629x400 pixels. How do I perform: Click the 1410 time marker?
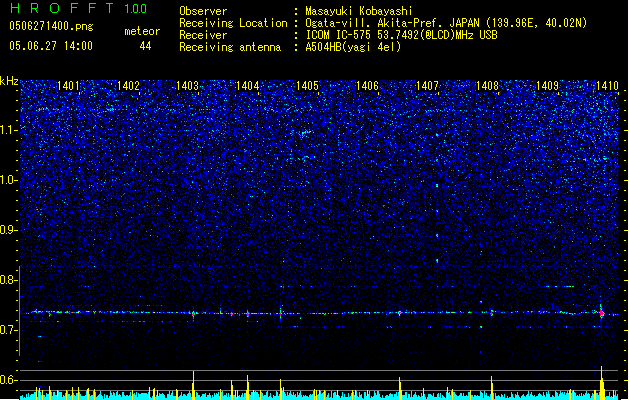point(607,86)
